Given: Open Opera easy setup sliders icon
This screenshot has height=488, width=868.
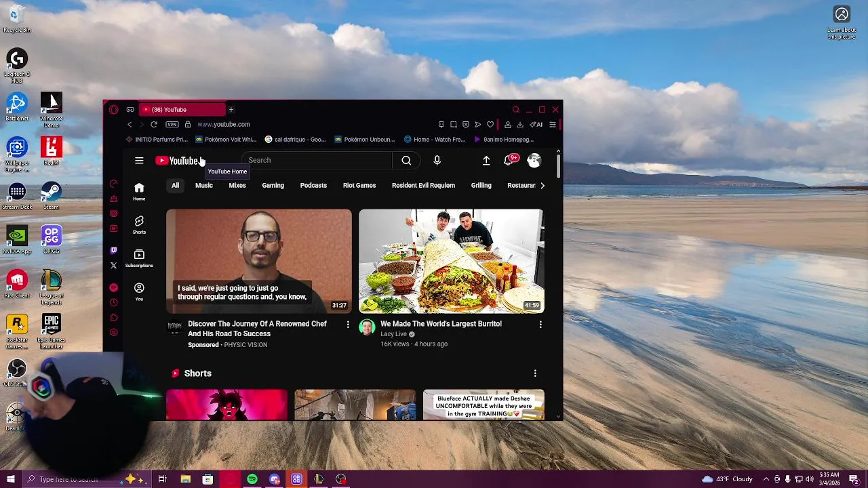Looking at the screenshot, I should coord(553,125).
